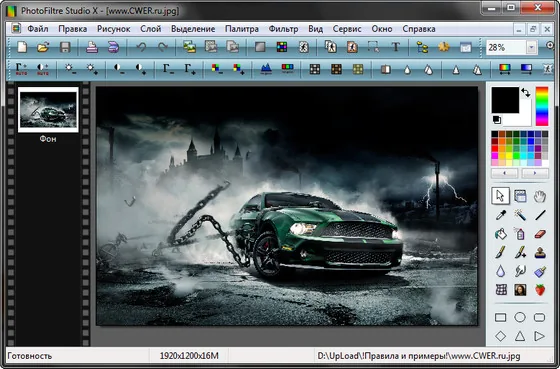Choose ellipse selection shape
Screen dimensions: 560x369
point(520,317)
